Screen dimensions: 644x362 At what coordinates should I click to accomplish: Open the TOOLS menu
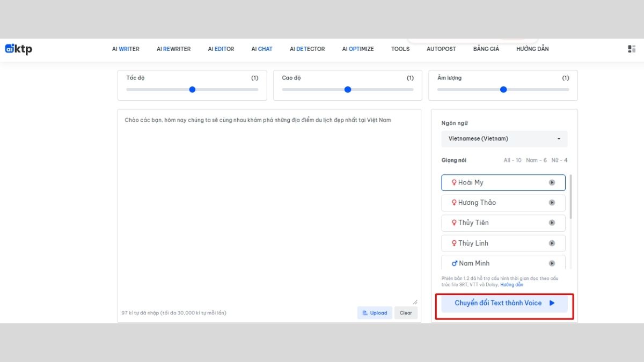pos(400,49)
